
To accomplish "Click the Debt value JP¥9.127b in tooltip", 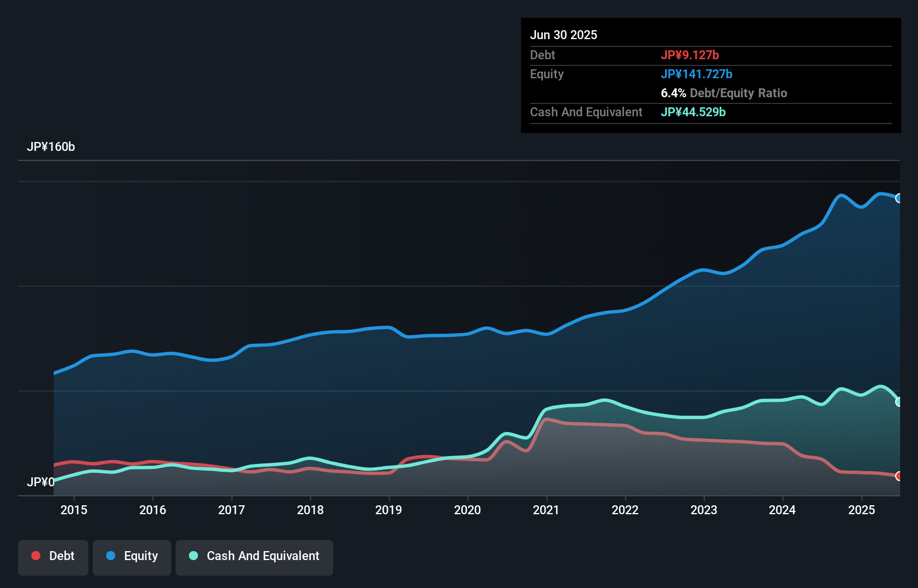I will click(690, 55).
